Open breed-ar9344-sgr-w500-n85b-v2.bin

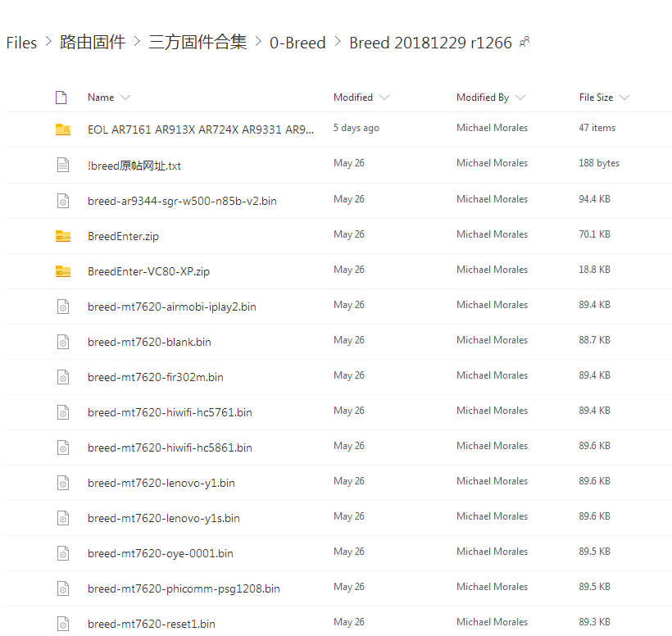182,201
